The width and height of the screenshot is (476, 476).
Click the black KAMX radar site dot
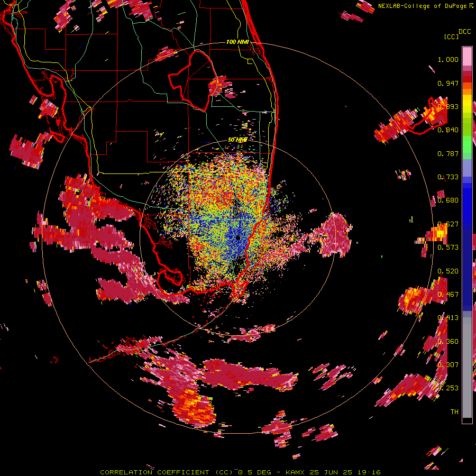click(x=238, y=238)
